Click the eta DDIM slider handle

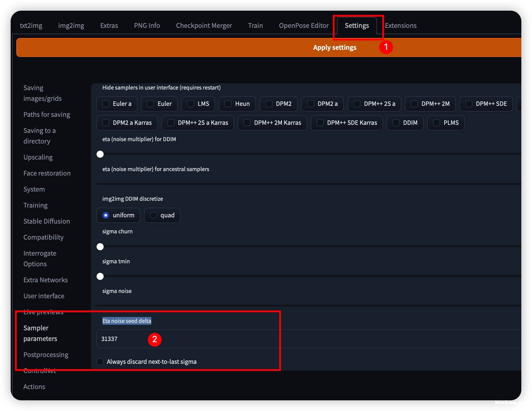100,154
